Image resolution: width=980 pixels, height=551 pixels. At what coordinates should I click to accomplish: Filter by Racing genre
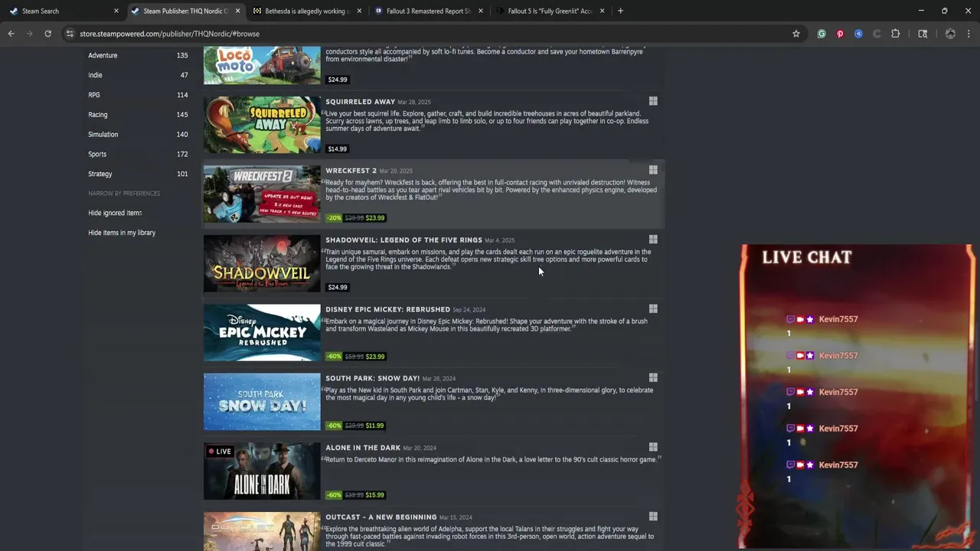pos(98,115)
